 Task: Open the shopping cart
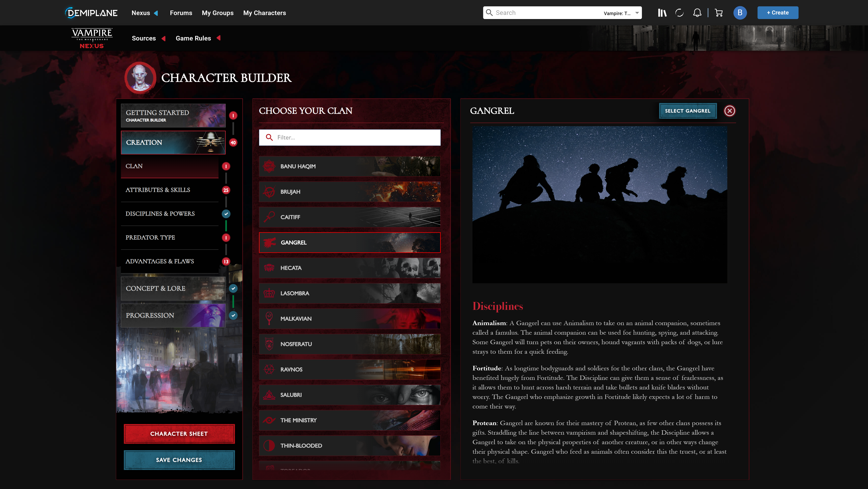[x=718, y=12]
